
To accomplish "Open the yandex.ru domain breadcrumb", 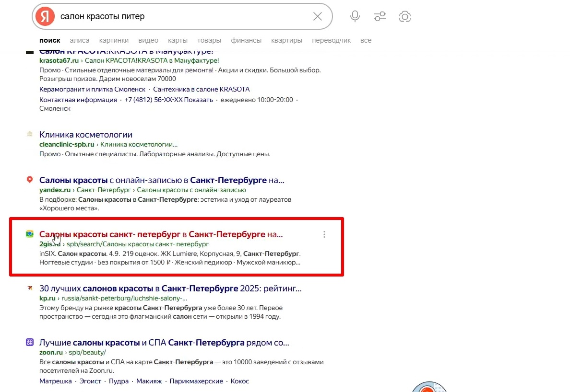I will click(x=55, y=190).
